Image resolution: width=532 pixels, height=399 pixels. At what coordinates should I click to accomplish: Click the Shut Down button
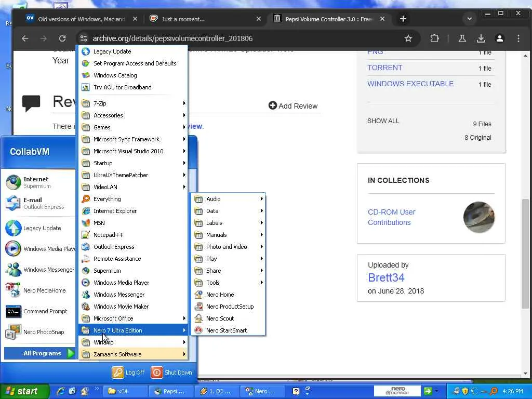coord(171,372)
